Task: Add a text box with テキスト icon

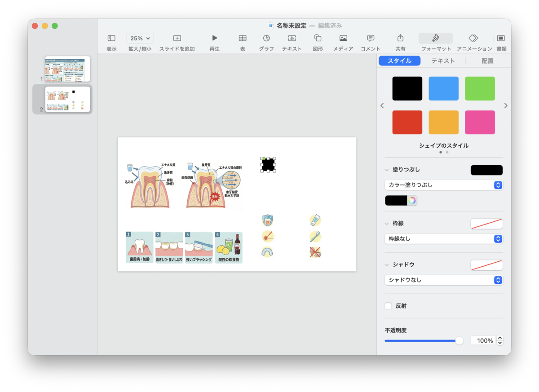Action: pos(292,39)
